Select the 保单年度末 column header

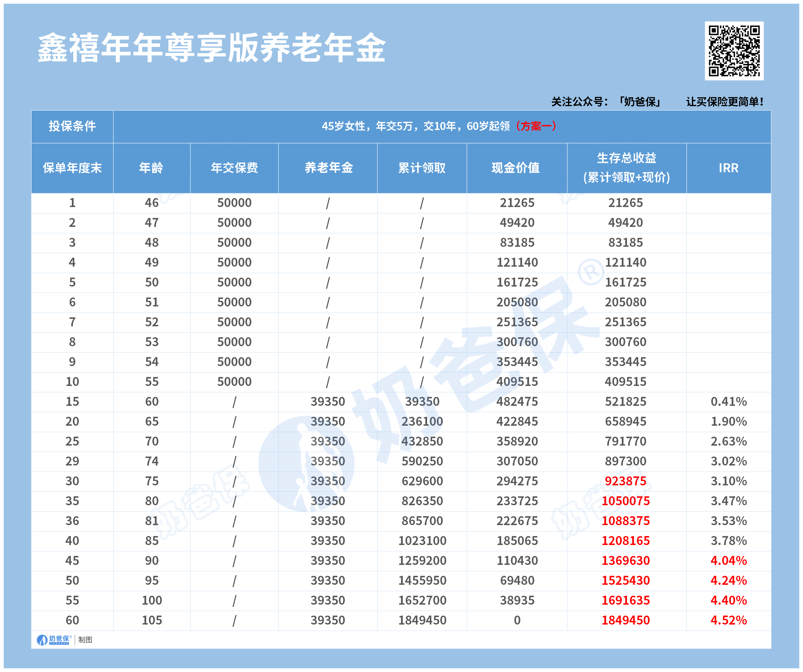(72, 167)
